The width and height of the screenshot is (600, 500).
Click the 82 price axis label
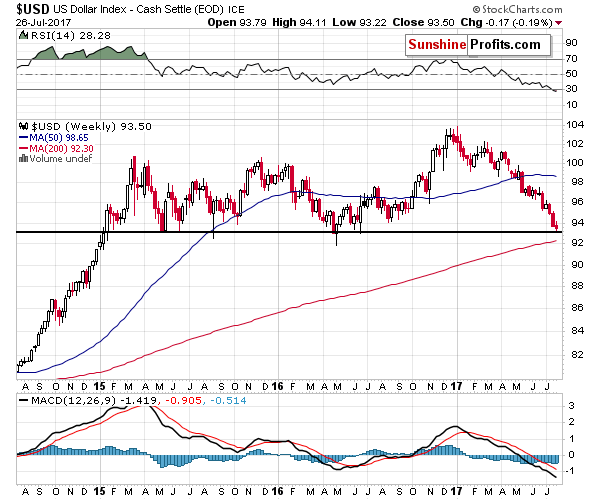pos(577,355)
